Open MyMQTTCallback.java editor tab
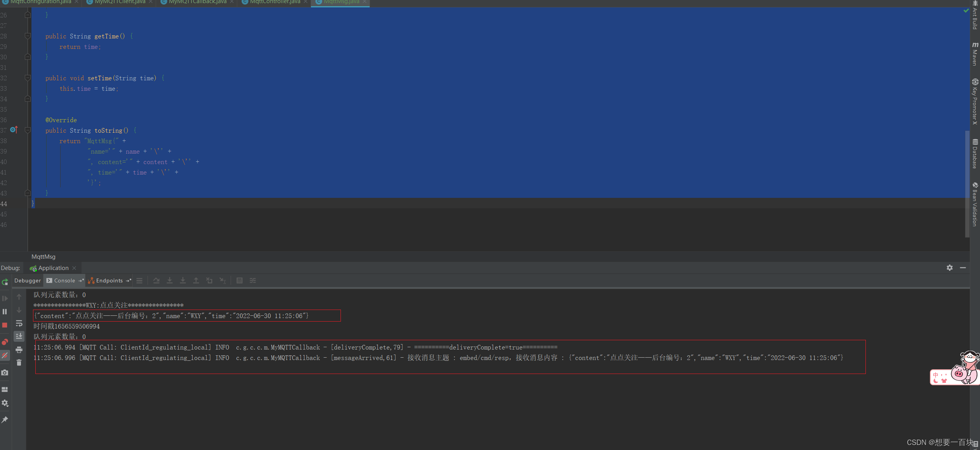980x450 pixels. coord(197,2)
